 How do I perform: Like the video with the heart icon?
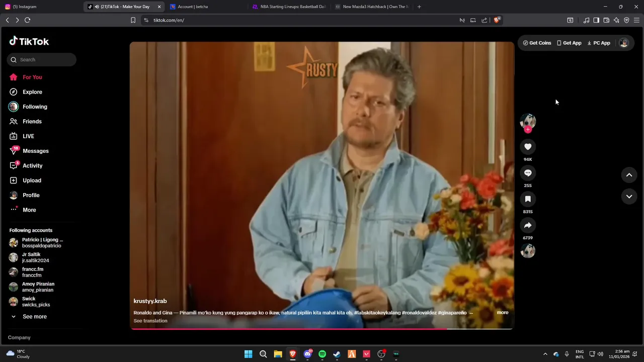click(x=528, y=147)
